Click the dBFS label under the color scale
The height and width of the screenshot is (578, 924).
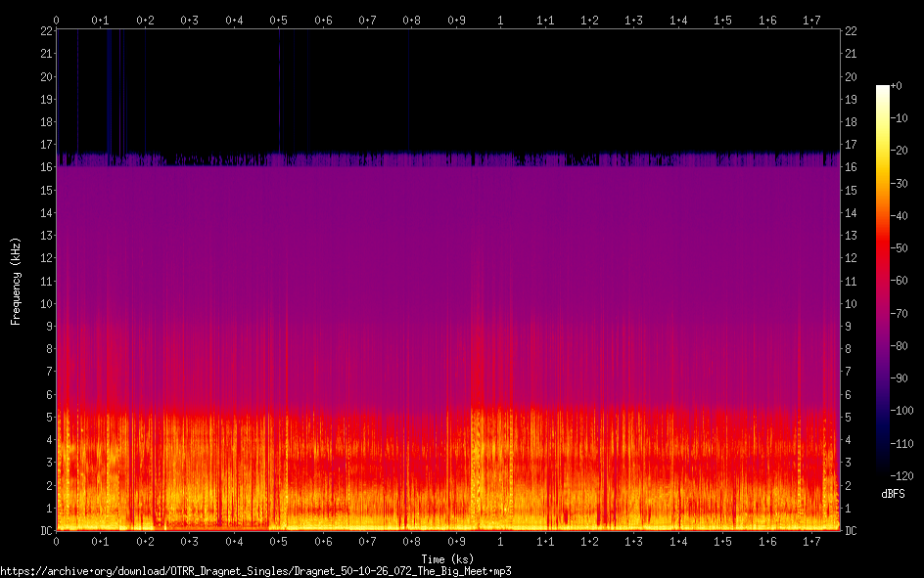coord(893,494)
